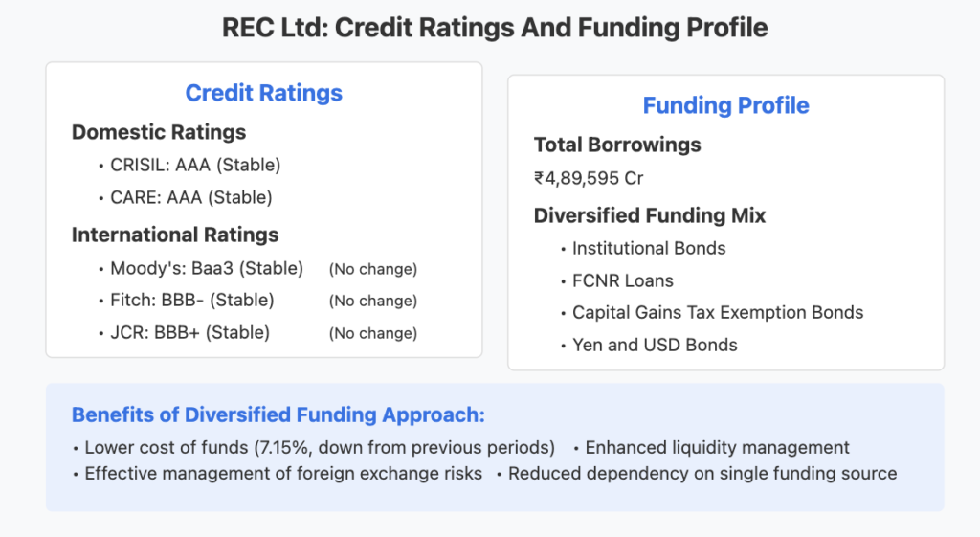Viewport: 980px width, 537px height.
Task: Select the Funding Profile heading
Action: pyautogui.click(x=725, y=105)
